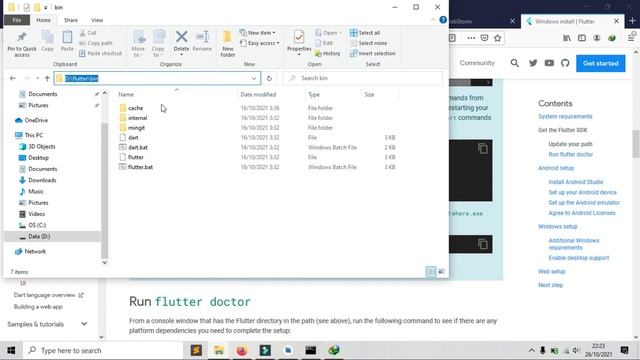Select This PC in navigation pane

(33, 135)
